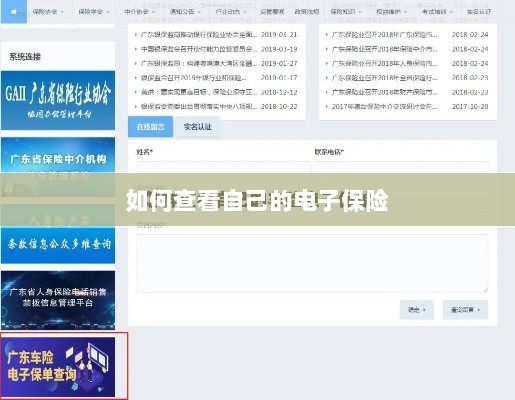The height and width of the screenshot is (400, 515).
Task: Open the 政策法规 menu item
Action: click(x=307, y=12)
